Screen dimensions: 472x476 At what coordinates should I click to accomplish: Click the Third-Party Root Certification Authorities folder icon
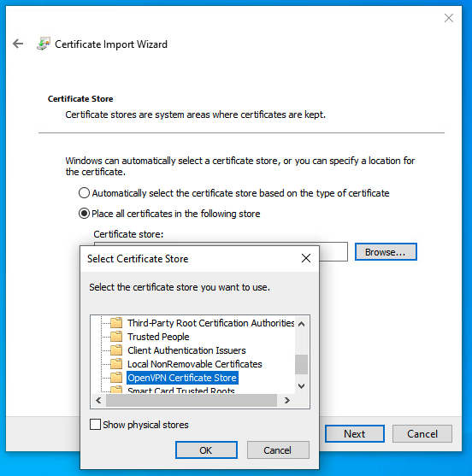pyautogui.click(x=116, y=323)
